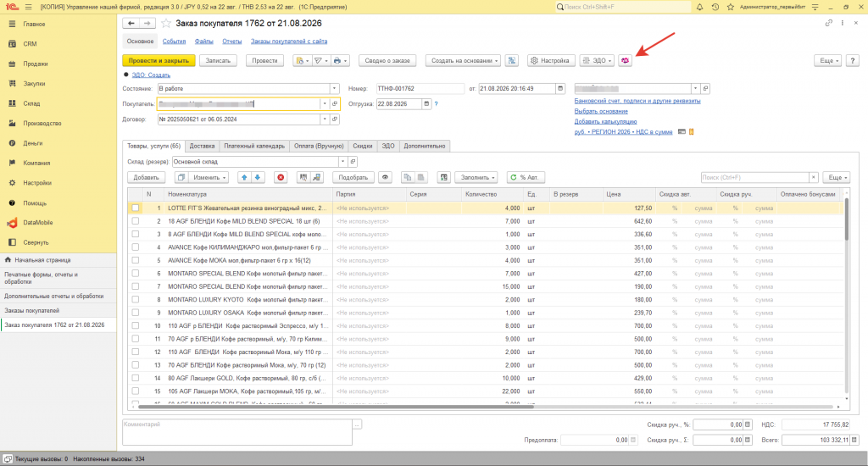Image resolution: width=868 pixels, height=466 pixels.
Task: Move row up with blue arrow
Action: tap(244, 177)
